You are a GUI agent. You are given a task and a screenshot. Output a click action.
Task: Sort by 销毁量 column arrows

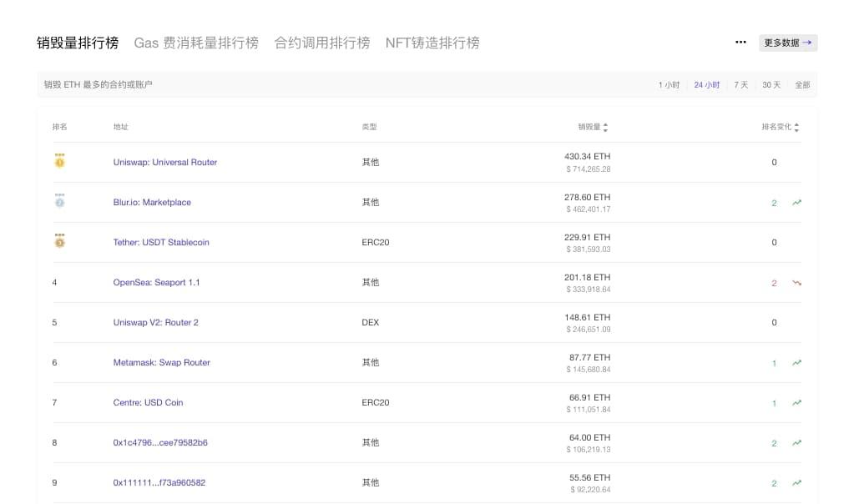coord(605,128)
